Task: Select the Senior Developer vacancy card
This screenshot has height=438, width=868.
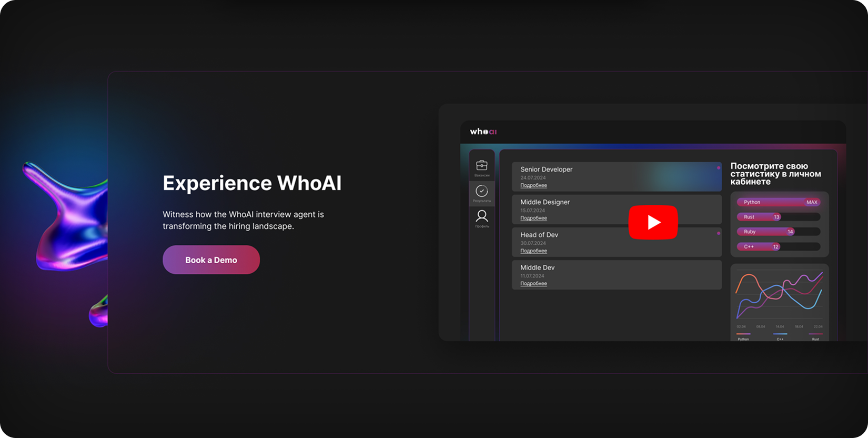Action: coord(617,176)
